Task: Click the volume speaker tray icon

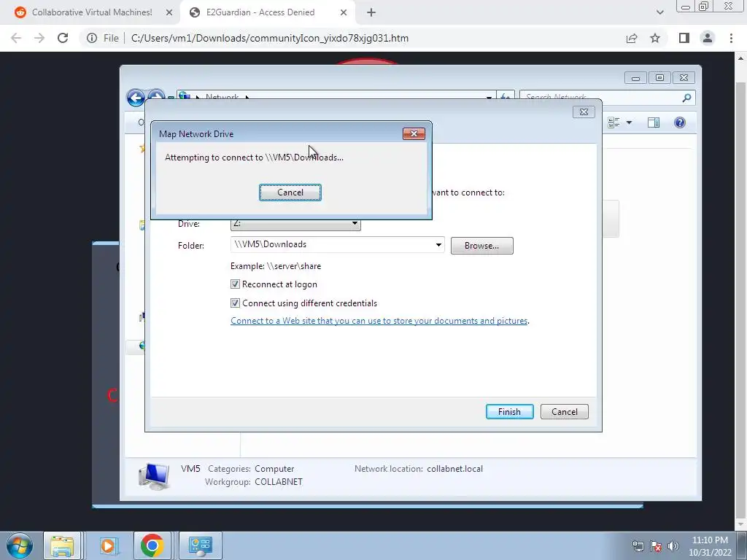Action: coord(673,546)
